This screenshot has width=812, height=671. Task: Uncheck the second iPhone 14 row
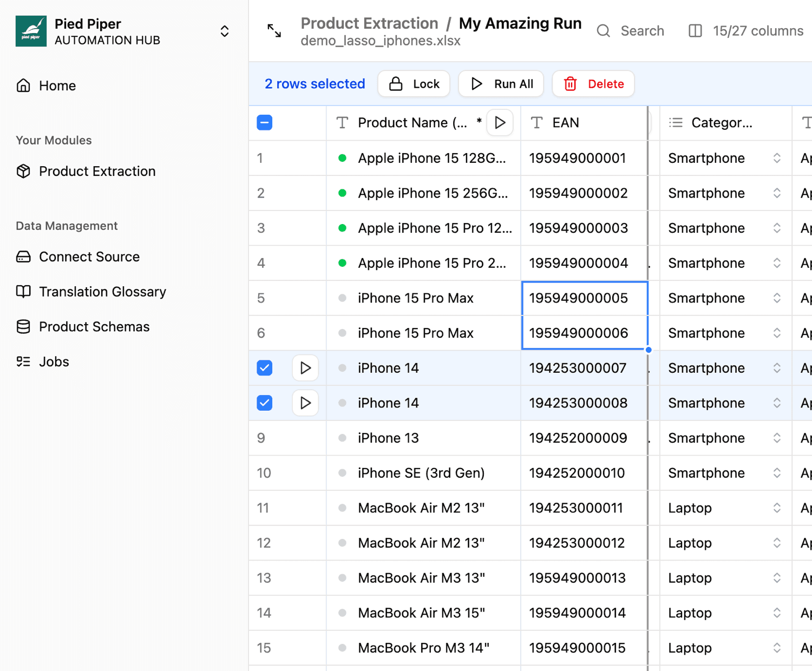point(264,403)
